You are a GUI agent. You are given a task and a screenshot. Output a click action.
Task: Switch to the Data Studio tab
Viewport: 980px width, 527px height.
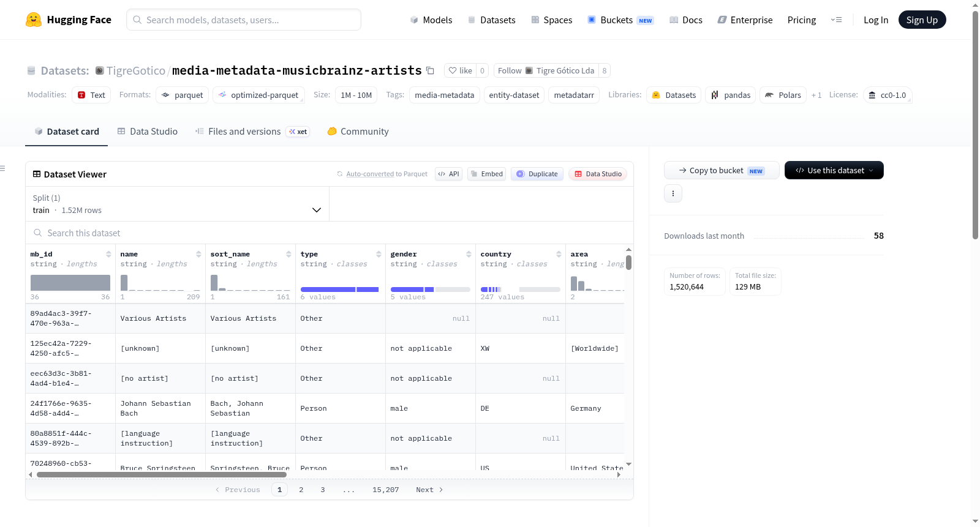tap(148, 131)
